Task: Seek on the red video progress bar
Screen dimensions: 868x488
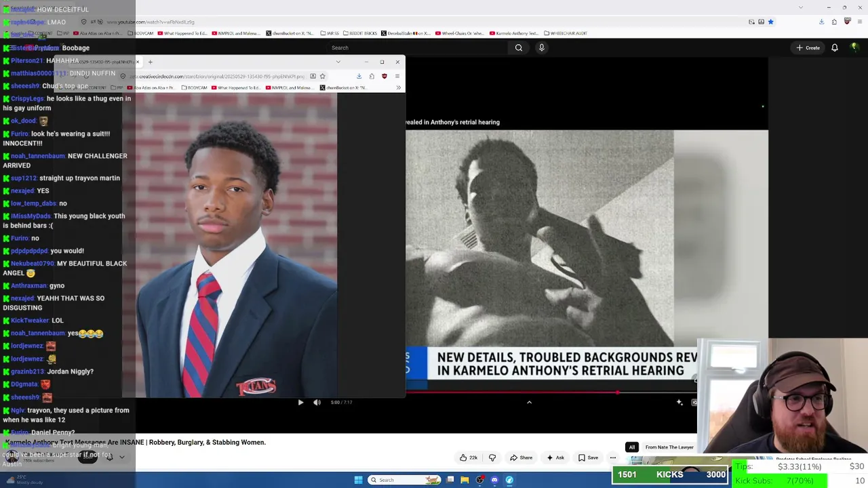Action: point(551,392)
